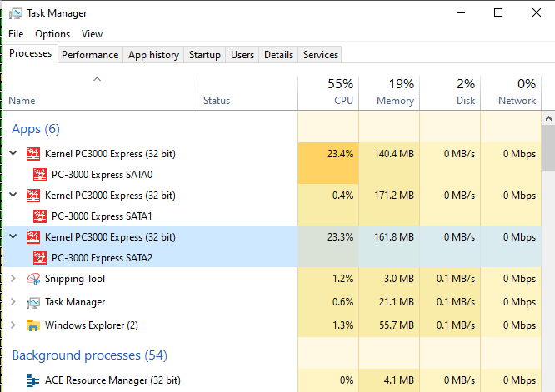Switch to the App history tab
Viewport: 555px width, 392px height.
point(153,55)
